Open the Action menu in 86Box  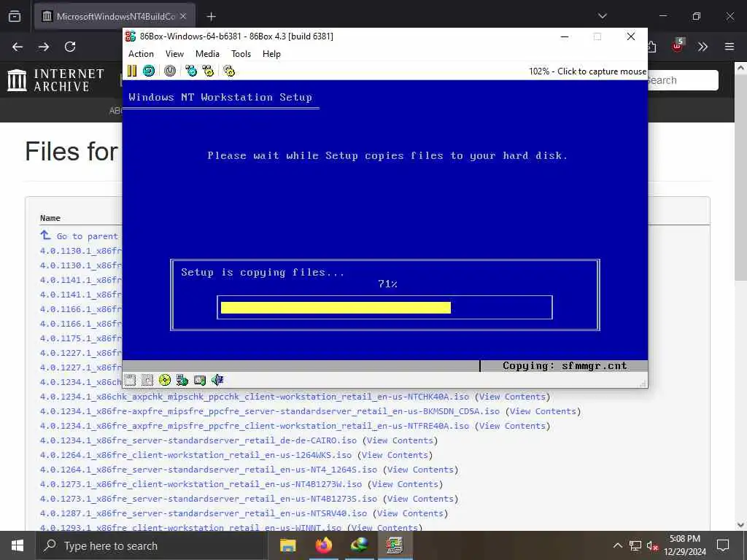point(141,54)
